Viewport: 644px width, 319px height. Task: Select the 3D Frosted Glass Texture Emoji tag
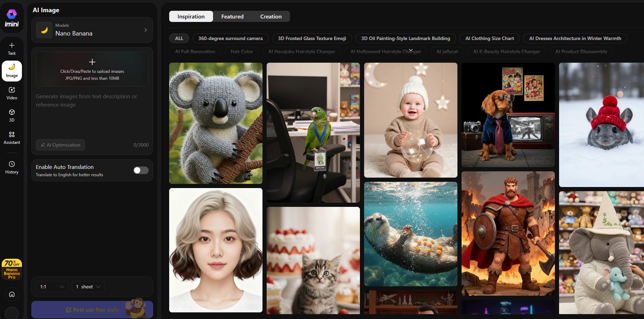click(x=312, y=38)
